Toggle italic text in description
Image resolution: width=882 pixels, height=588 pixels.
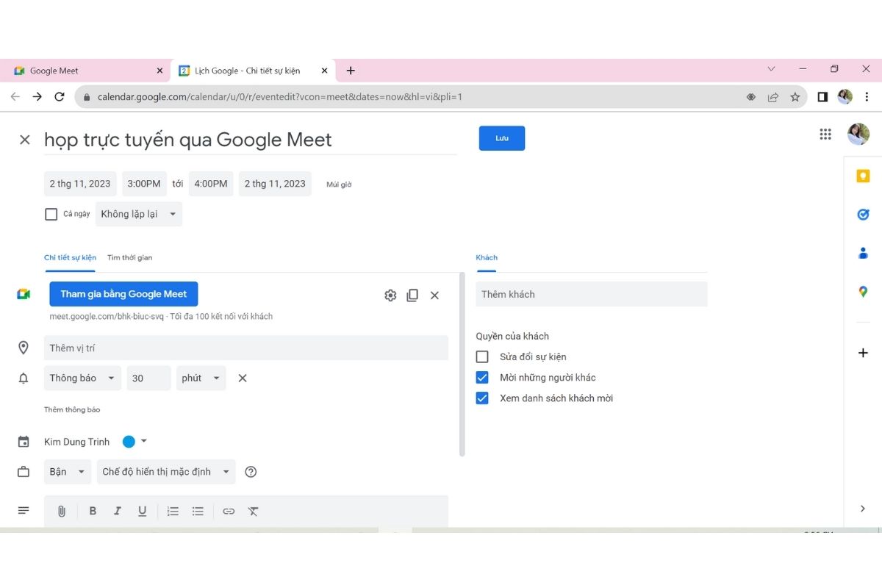[117, 511]
